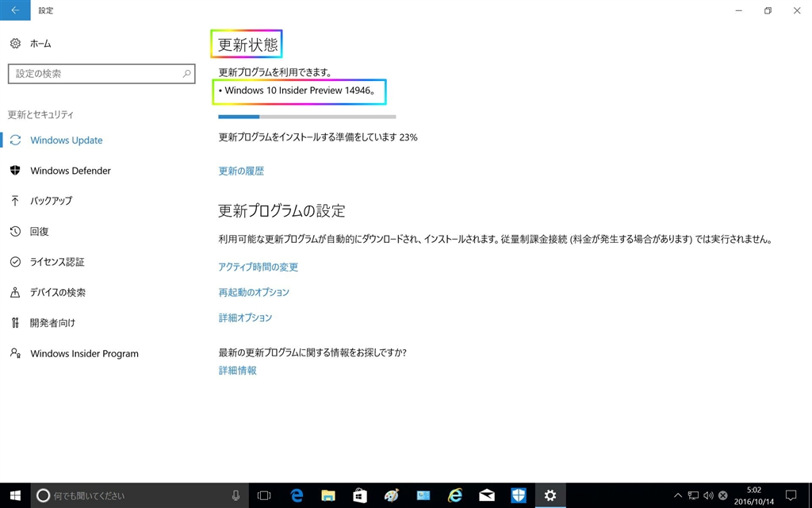The image size is (812, 508).
Task: Click Windows 10 Insider Preview 14946 text
Action: pos(299,91)
